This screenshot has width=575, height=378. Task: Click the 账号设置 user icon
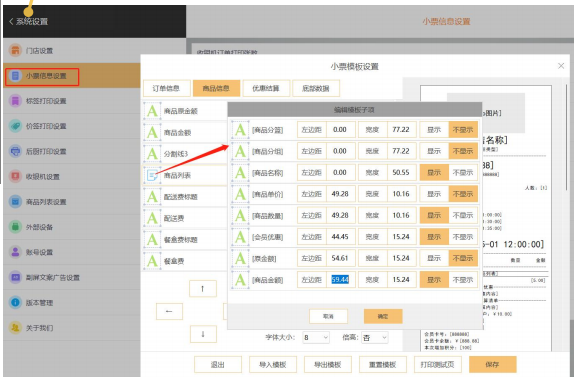point(15,252)
